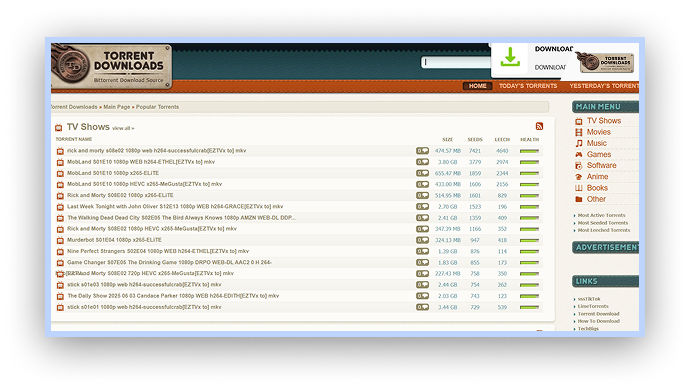
Task: Click the green download arrow icon
Action: coord(510,57)
